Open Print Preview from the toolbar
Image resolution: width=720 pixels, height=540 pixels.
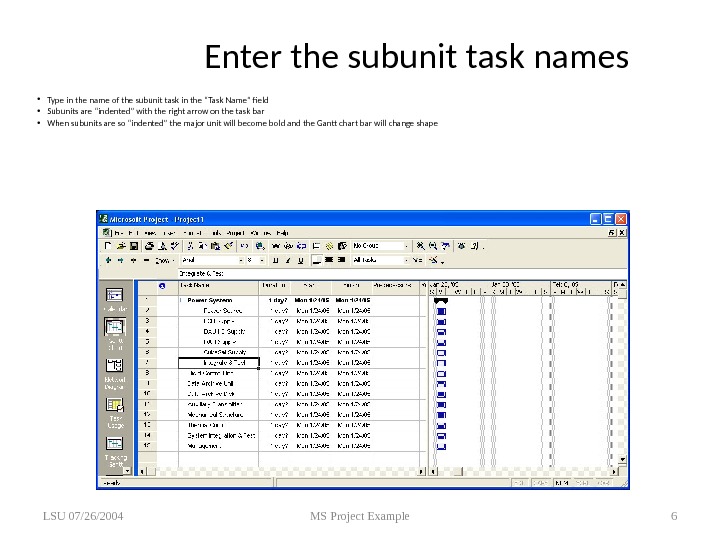tap(162, 246)
